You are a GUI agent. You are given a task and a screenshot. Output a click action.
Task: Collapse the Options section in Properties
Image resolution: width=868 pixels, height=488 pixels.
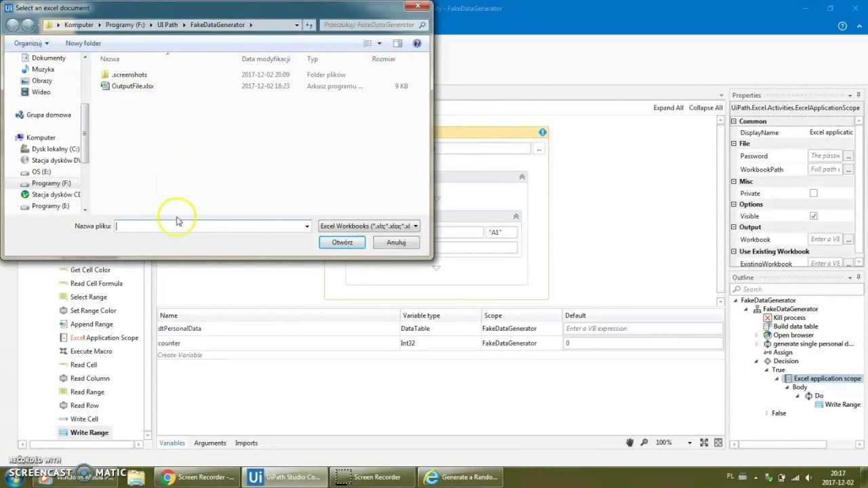click(733, 204)
